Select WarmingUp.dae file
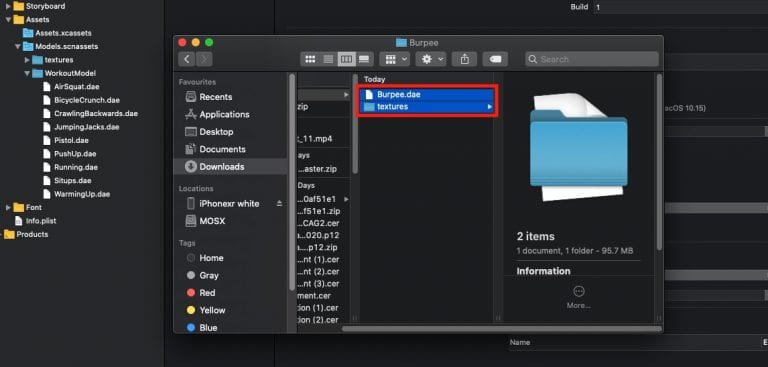768x367 pixels. [76, 194]
